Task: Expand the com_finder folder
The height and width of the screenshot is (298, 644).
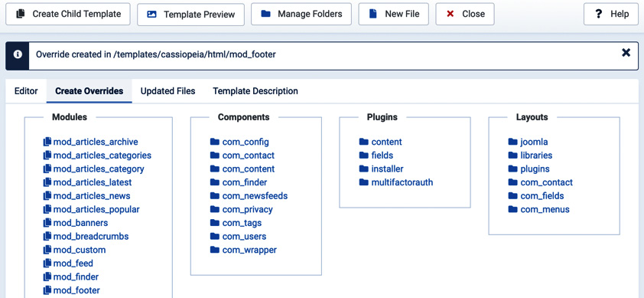Action: (x=239, y=182)
